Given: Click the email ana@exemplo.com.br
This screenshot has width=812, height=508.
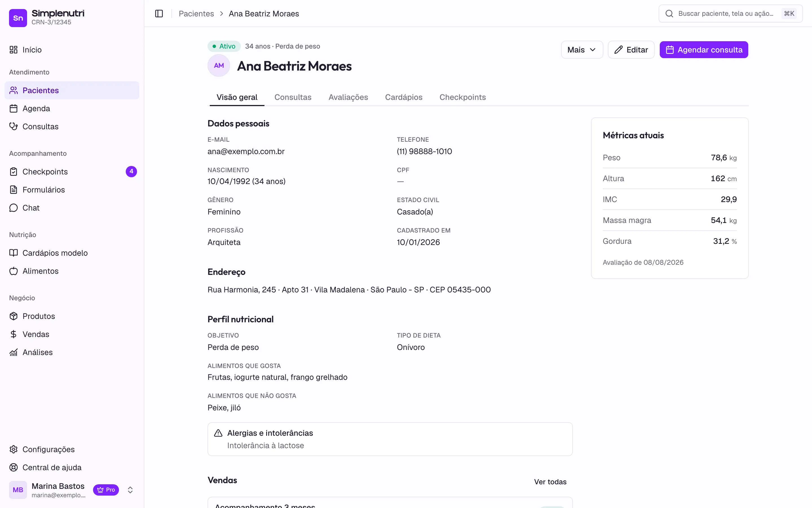Looking at the screenshot, I should point(246,152).
